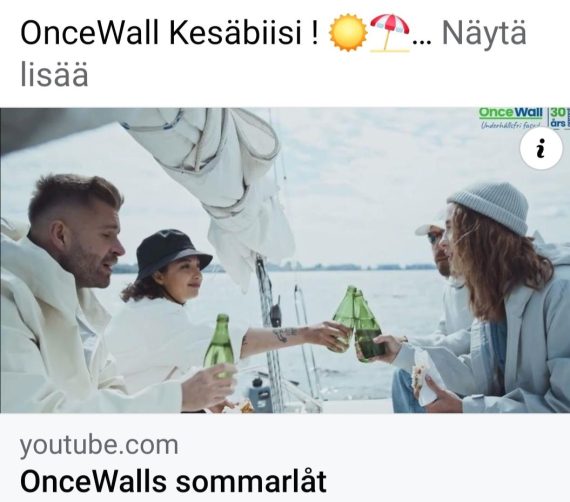Click the OnceWall Kesäbiisi caption text
Image resolution: width=570 pixels, height=502 pixels.
(169, 33)
